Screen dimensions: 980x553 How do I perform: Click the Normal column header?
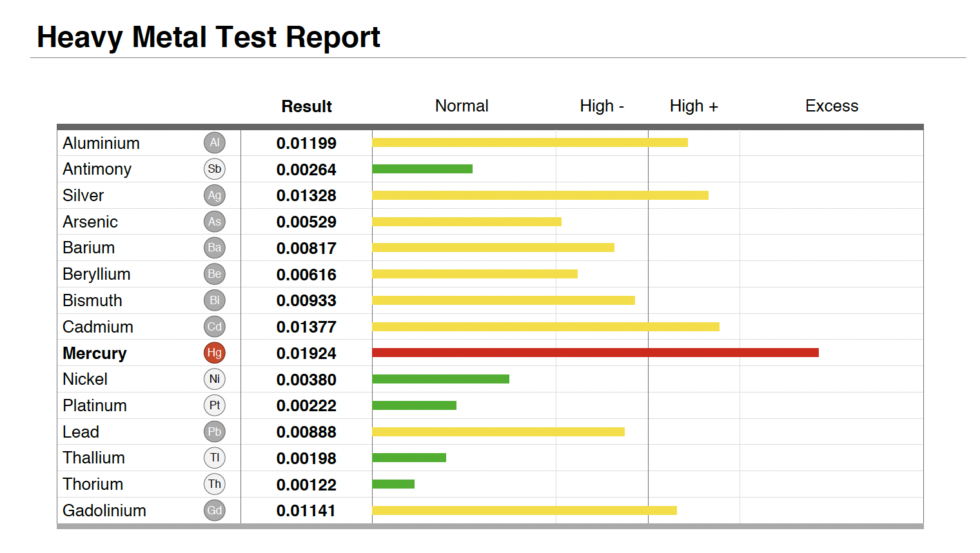pyautogui.click(x=462, y=106)
